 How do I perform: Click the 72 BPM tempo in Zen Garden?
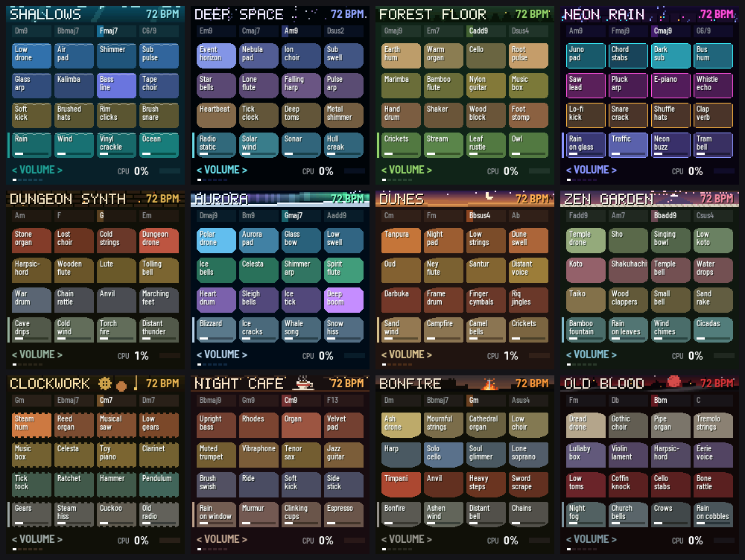tap(717, 199)
